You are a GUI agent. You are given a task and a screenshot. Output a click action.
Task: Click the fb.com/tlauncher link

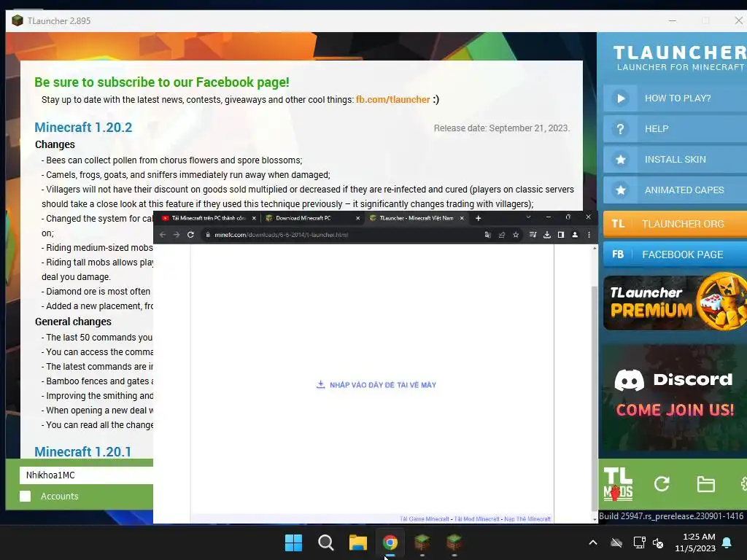(393, 99)
